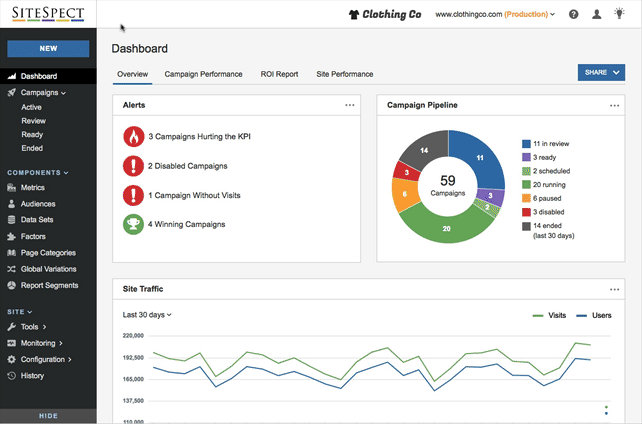Image resolution: width=642 pixels, height=424 pixels.
Task: Click the Page Categories book icon
Action: 11,253
